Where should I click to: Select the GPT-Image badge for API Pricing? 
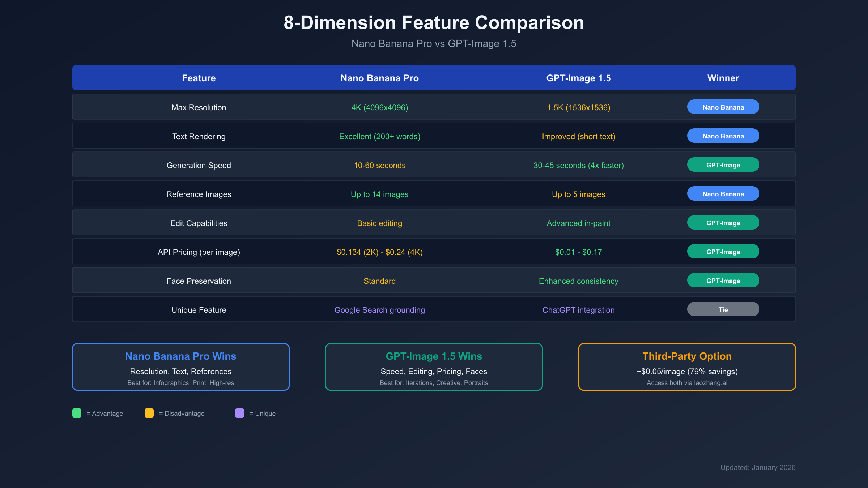(x=723, y=251)
